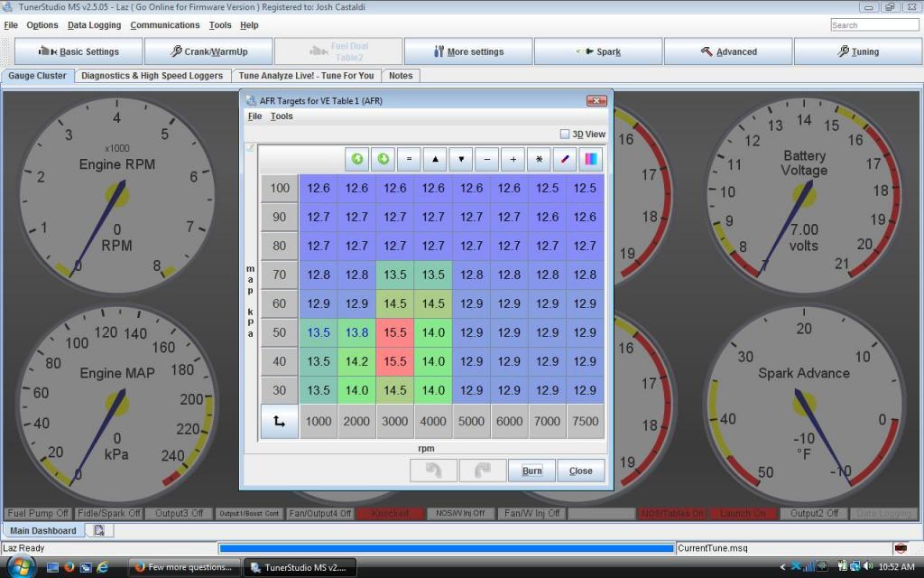Click the pencil-shaped interpolate icon
Image resolution: width=924 pixels, height=578 pixels.
565,159
